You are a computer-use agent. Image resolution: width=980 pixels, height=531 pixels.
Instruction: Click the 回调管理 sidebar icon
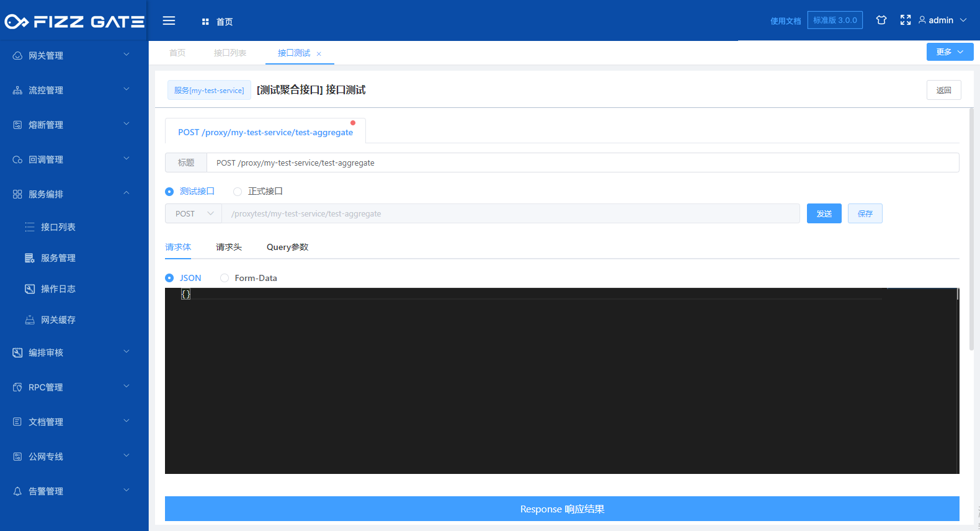point(17,159)
